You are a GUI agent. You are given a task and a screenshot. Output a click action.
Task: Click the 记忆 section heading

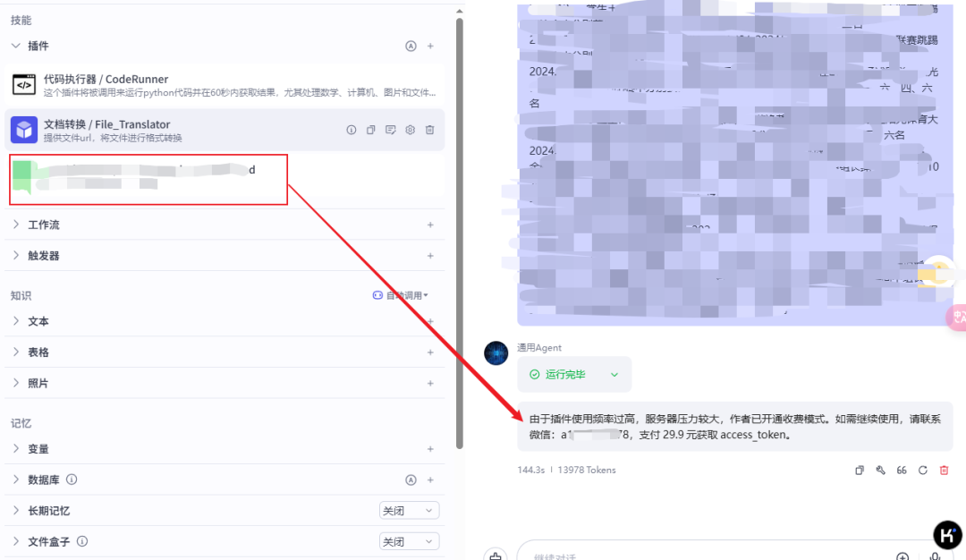(21, 423)
